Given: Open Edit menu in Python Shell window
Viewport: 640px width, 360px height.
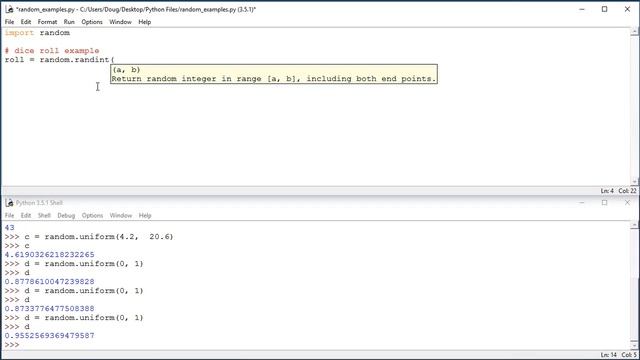Looking at the screenshot, I should pos(26,216).
